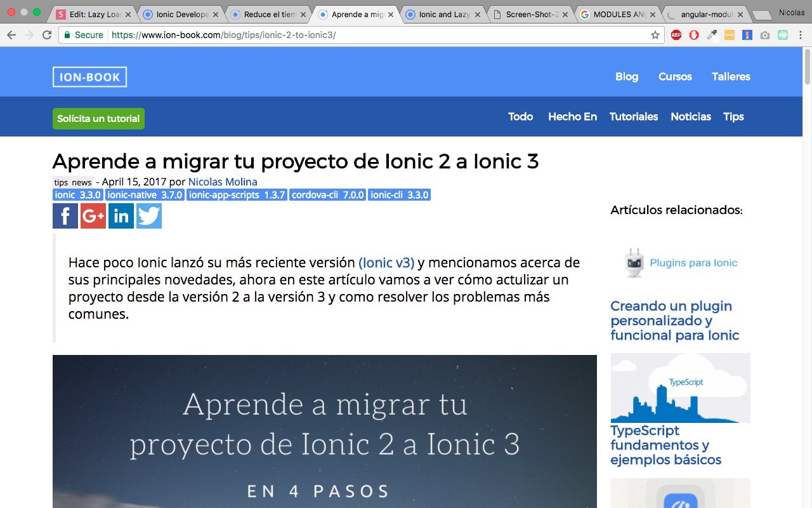Bookmark this page with the star icon

tap(655, 35)
